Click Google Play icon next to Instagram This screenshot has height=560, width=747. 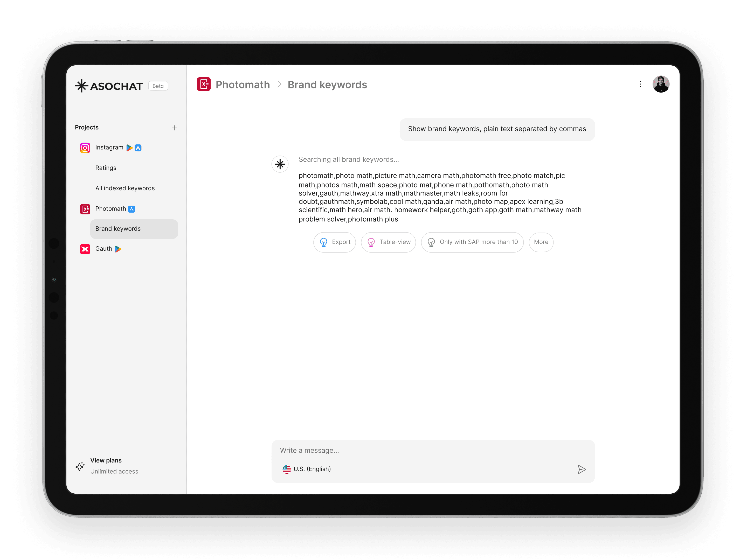click(129, 148)
